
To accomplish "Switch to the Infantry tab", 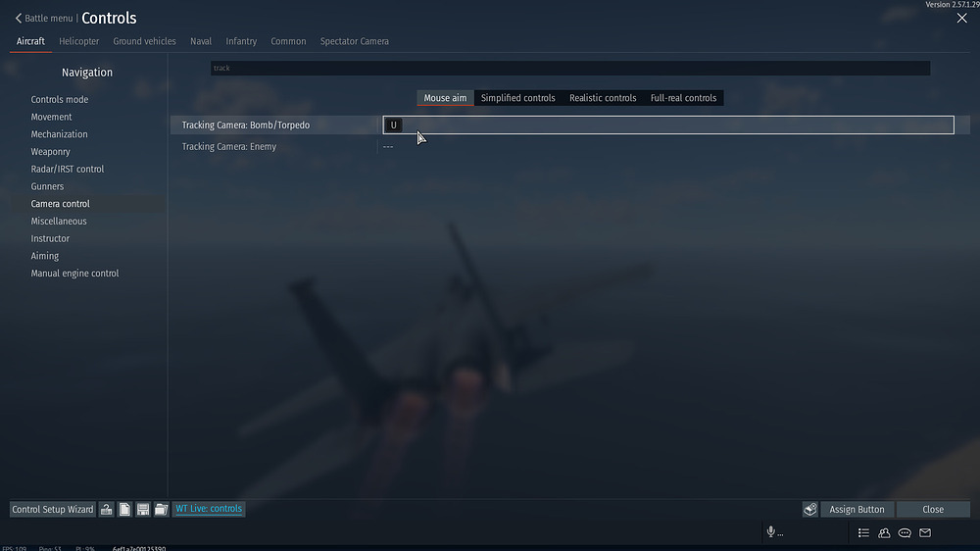I will pos(241,41).
